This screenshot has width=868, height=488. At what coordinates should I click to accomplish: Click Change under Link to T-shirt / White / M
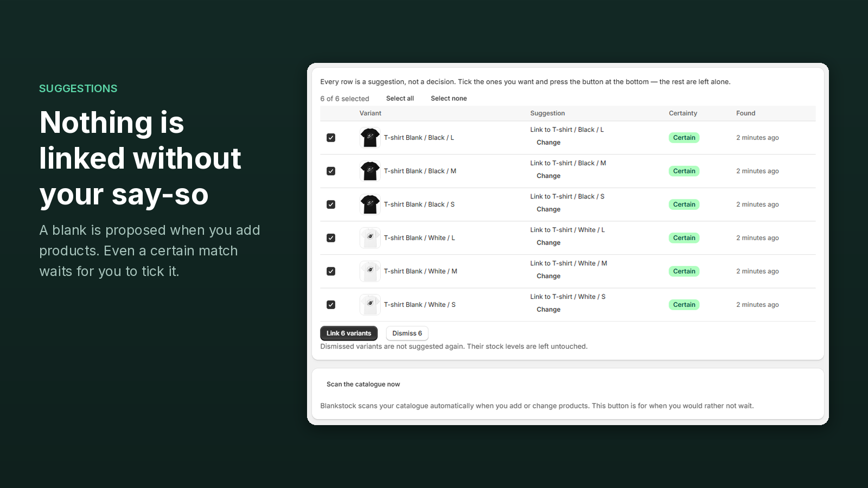coord(548,276)
